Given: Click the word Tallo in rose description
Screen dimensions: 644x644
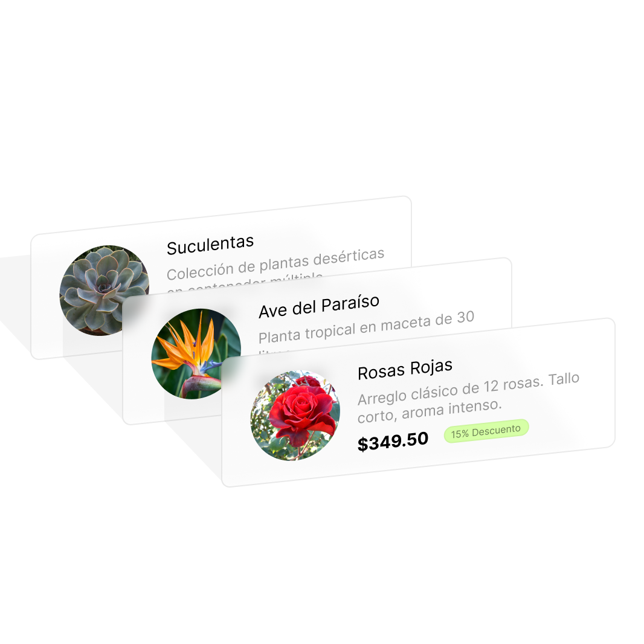Looking at the screenshot, I should tap(564, 379).
